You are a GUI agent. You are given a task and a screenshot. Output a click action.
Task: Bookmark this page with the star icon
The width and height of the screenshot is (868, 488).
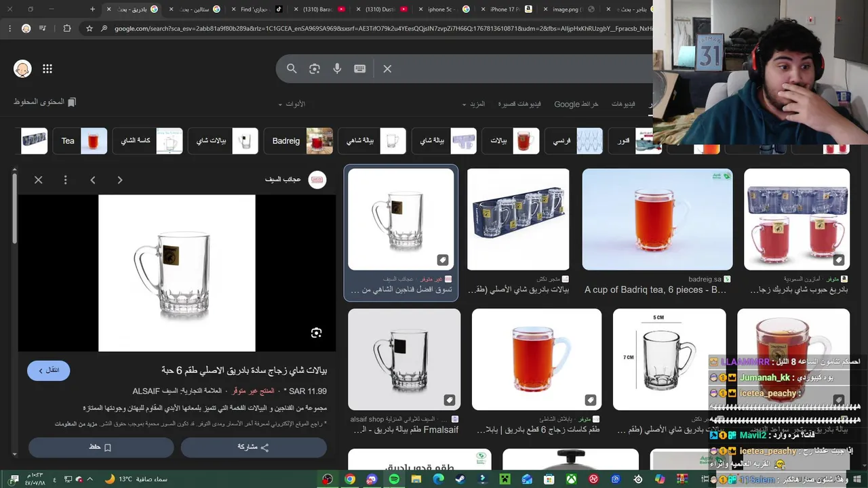tap(89, 28)
